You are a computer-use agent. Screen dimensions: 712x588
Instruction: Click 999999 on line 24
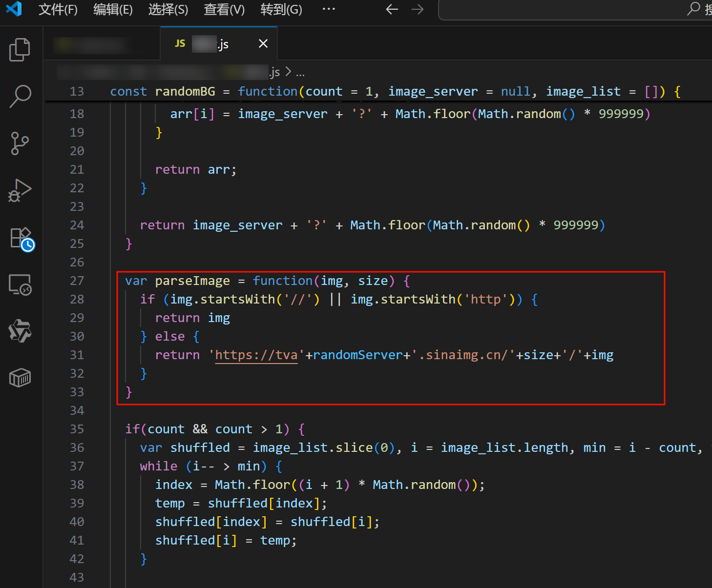pyautogui.click(x=576, y=225)
